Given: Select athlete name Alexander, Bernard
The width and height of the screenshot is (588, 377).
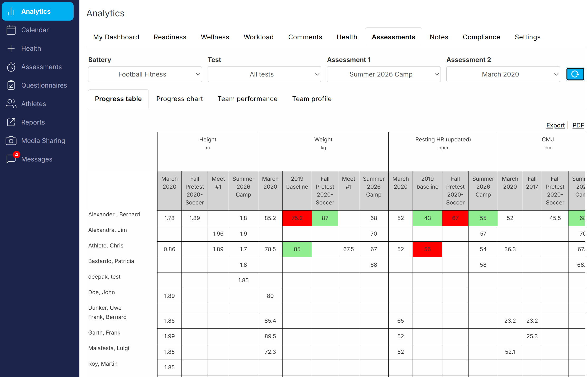Looking at the screenshot, I should [x=114, y=214].
